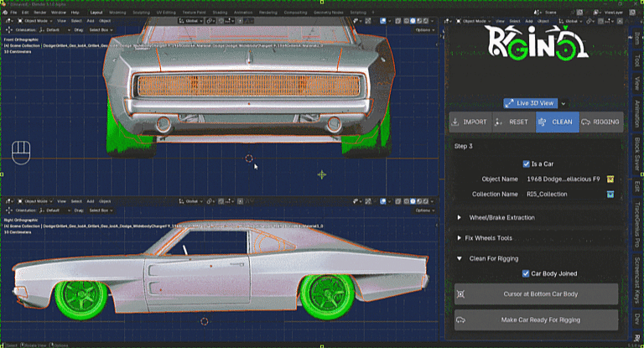Screen dimensions: 644x348
Task: Open the Animation tab in the right sidebar
Action: pos(636,114)
